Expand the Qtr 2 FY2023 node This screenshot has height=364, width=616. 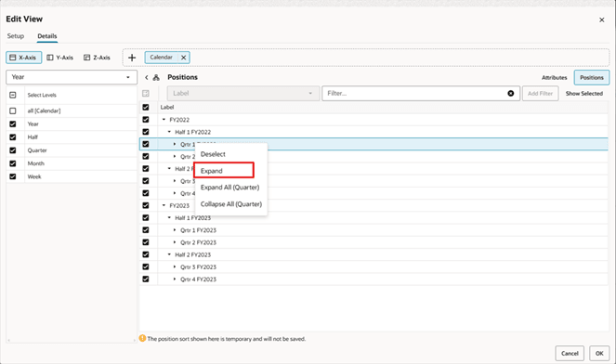point(175,242)
